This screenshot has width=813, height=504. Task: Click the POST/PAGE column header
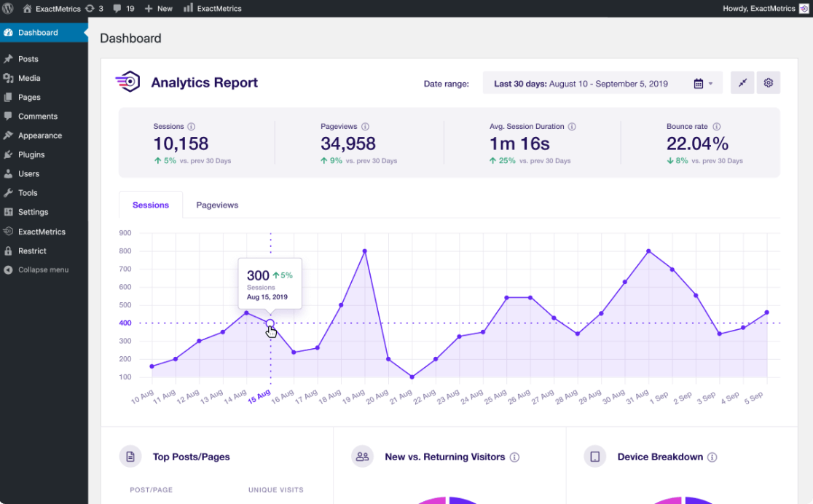tap(152, 489)
